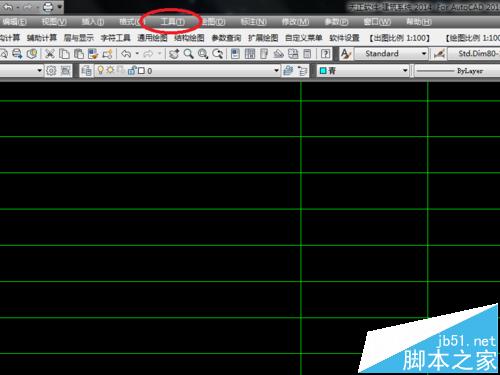
Task: Open the Properties palette icon
Action: click(235, 54)
